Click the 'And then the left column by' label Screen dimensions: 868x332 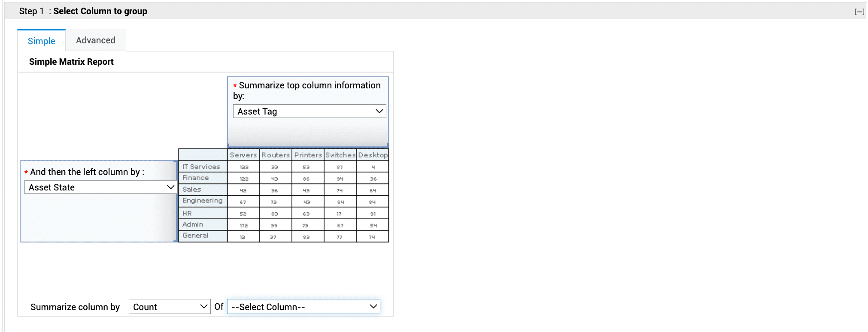click(87, 172)
